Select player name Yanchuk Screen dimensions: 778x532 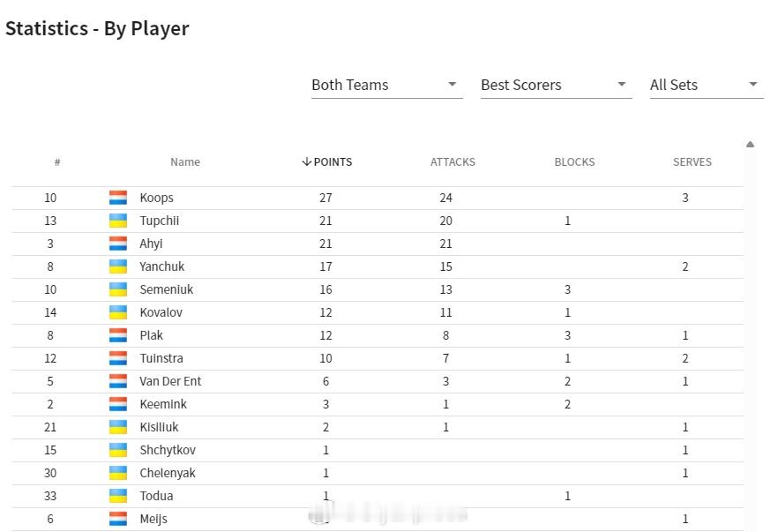coord(161,266)
